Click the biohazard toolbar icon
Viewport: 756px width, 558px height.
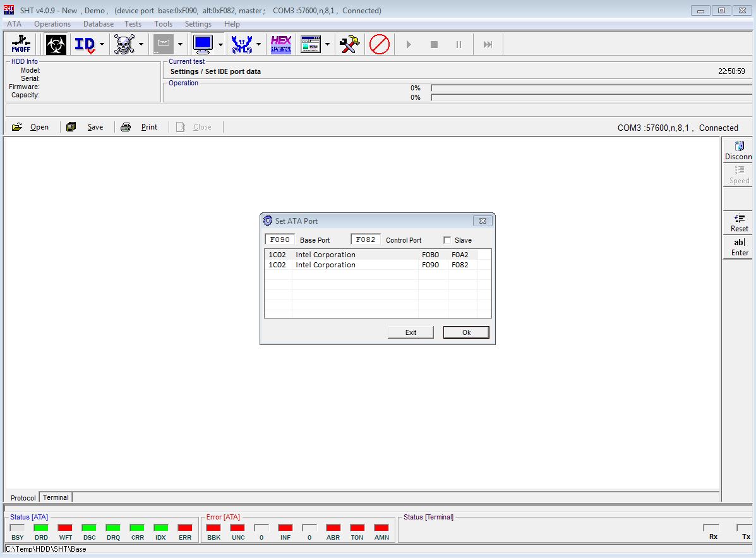[56, 44]
